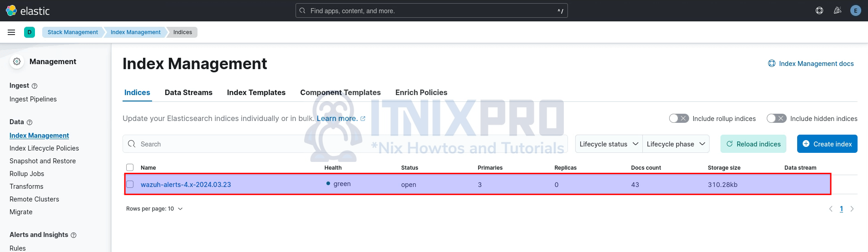Open the newsfeed celebration icon
Viewport: 868px width, 252px height.
tap(837, 10)
